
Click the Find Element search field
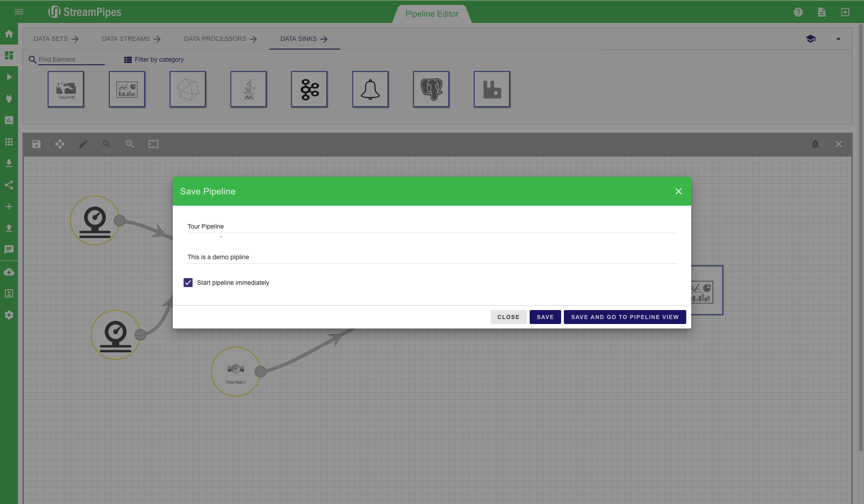tap(71, 59)
